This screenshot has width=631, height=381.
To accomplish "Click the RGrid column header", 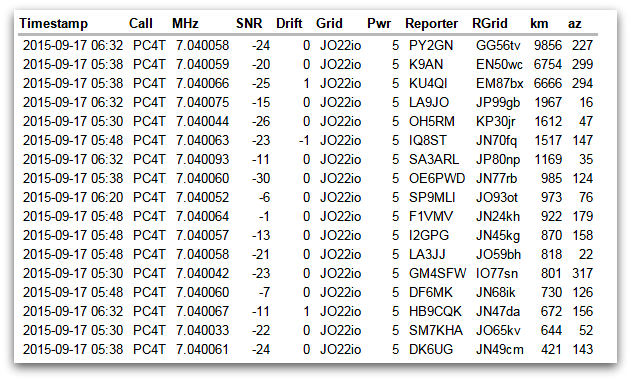I will [490, 23].
